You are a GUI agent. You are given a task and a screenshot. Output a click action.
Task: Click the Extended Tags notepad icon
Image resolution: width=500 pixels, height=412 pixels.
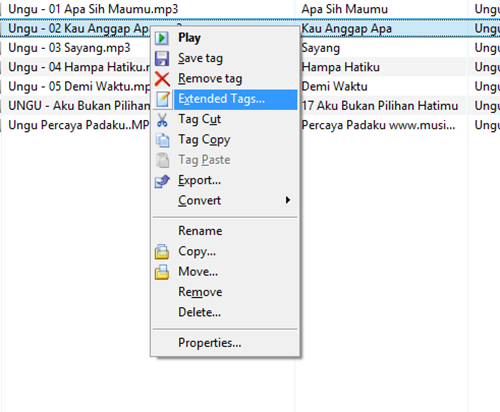pyautogui.click(x=163, y=99)
